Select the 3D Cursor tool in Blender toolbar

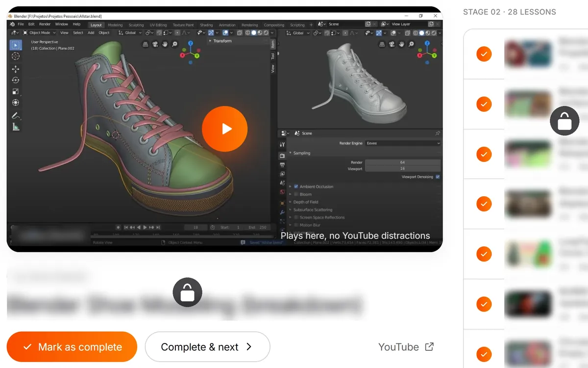[x=16, y=56]
